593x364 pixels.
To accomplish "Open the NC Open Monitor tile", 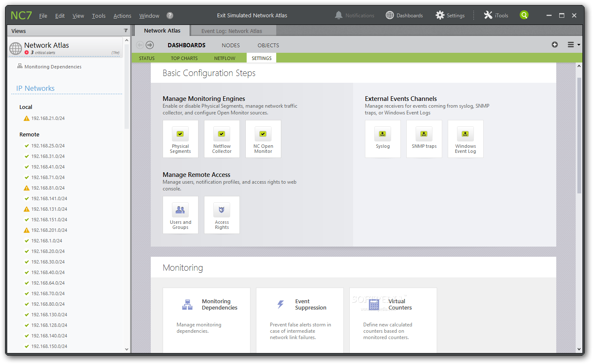I will (x=263, y=139).
